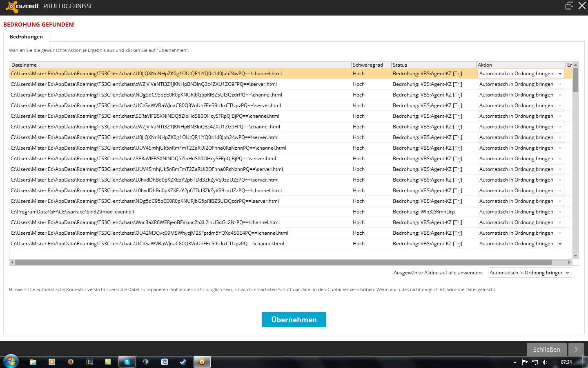The image size is (588, 368).
Task: Open the 'Aktion auf alle anwenden' dropdown
Action: (x=530, y=273)
